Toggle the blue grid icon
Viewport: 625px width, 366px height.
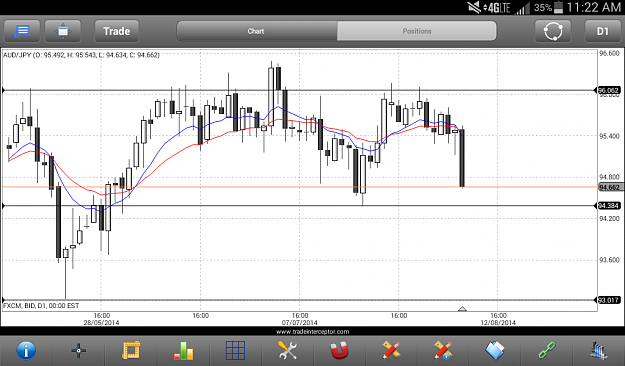click(236, 351)
